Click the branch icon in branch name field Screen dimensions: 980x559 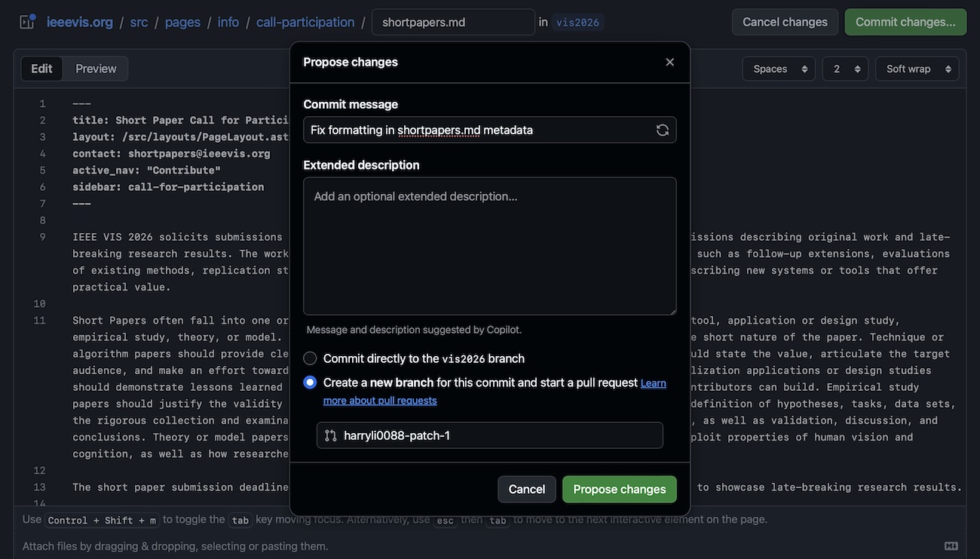[330, 435]
